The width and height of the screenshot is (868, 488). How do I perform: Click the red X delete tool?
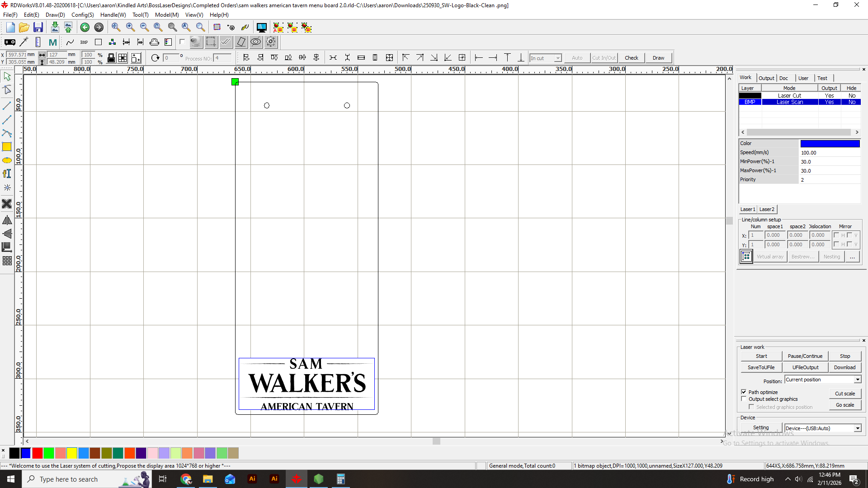pyautogui.click(x=7, y=204)
